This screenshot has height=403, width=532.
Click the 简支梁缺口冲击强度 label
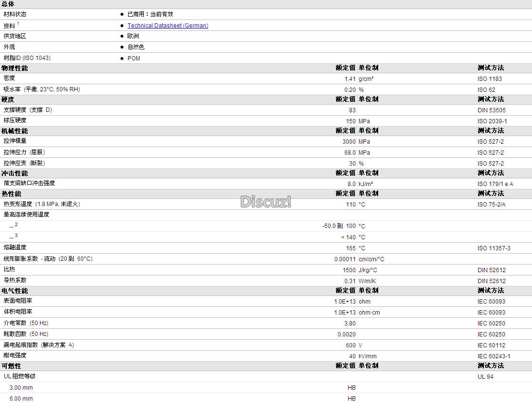coord(29,183)
